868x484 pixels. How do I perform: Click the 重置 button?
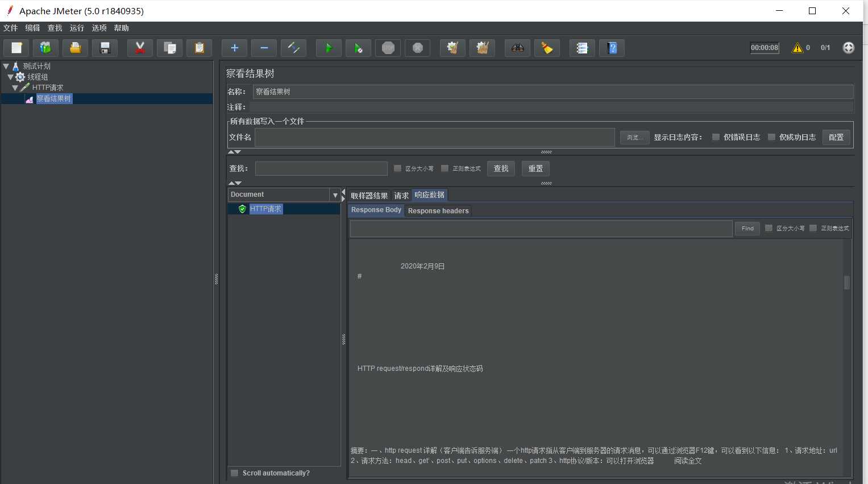(535, 168)
